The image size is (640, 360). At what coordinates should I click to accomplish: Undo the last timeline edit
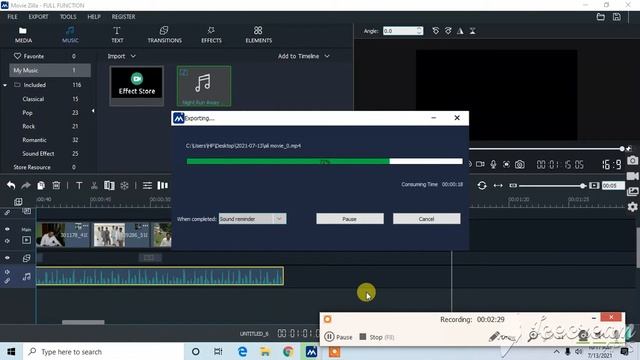click(x=11, y=186)
